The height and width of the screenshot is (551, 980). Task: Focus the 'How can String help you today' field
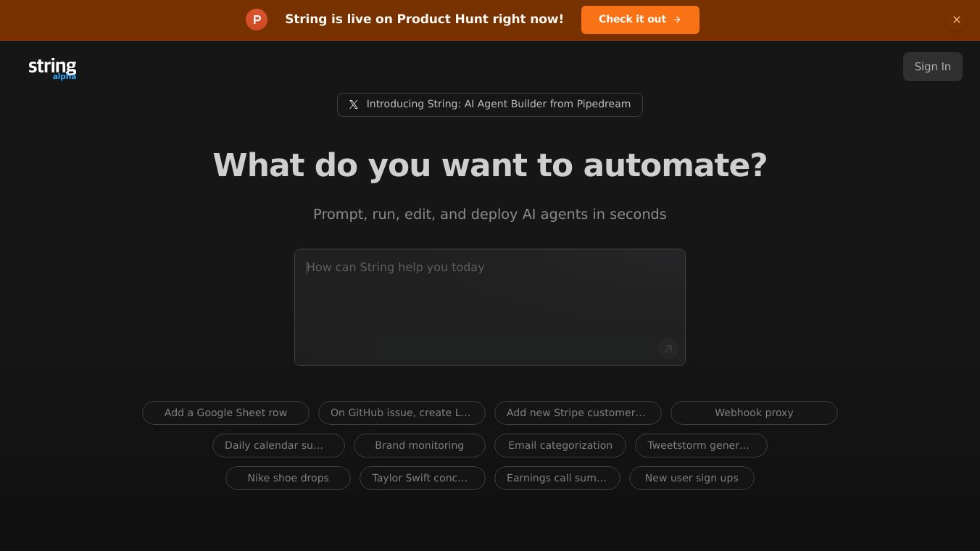point(490,307)
